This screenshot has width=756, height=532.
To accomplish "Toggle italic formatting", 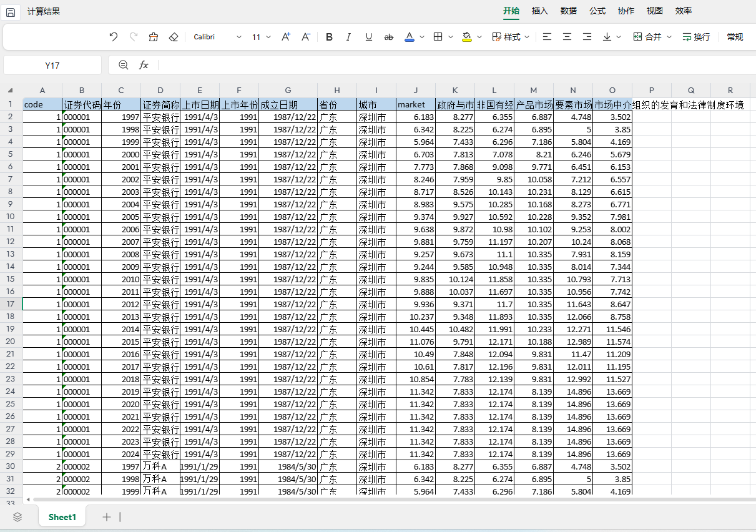I will pos(348,37).
